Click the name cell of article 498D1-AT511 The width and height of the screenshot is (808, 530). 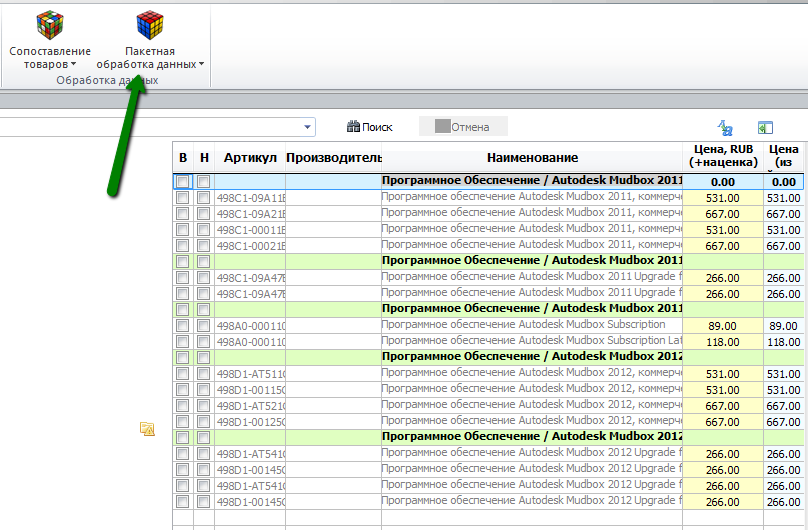(x=532, y=372)
